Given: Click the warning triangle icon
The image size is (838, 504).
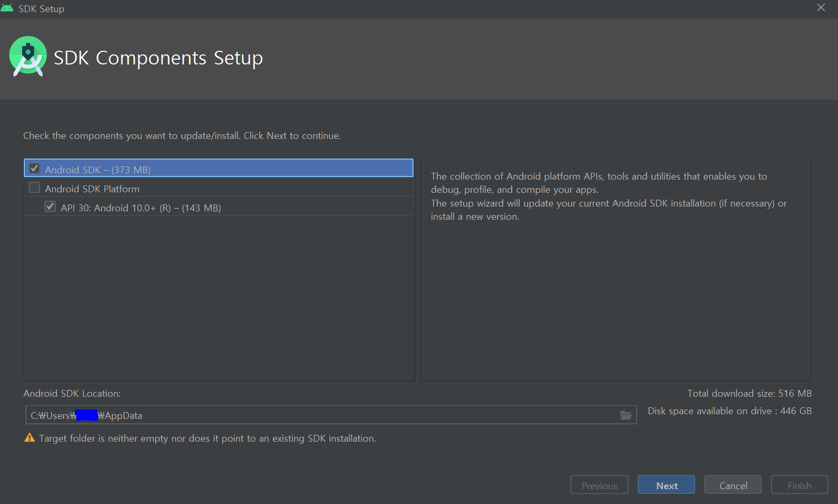Looking at the screenshot, I should [x=30, y=438].
